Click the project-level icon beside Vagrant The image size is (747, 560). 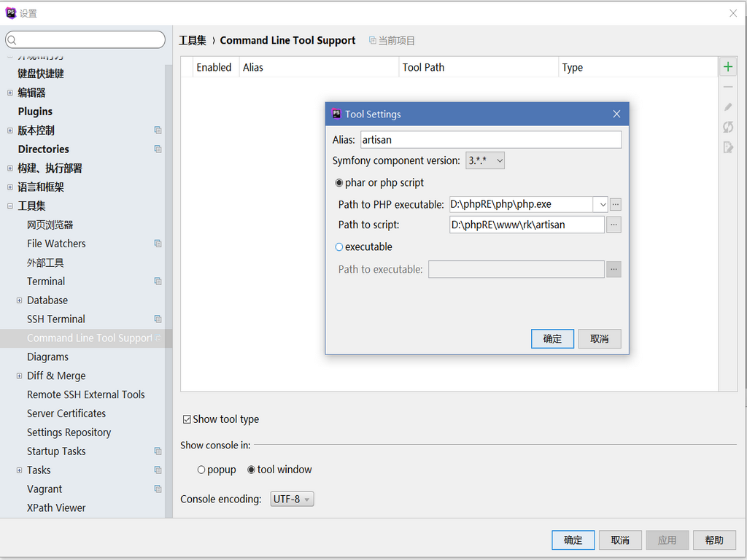tap(158, 489)
